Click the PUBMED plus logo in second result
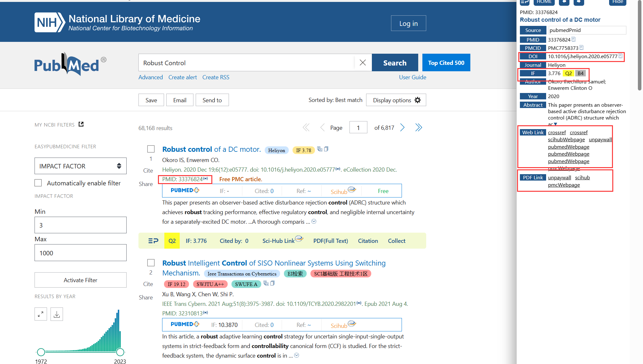Viewport: 643px width, 364px height. pos(185,324)
